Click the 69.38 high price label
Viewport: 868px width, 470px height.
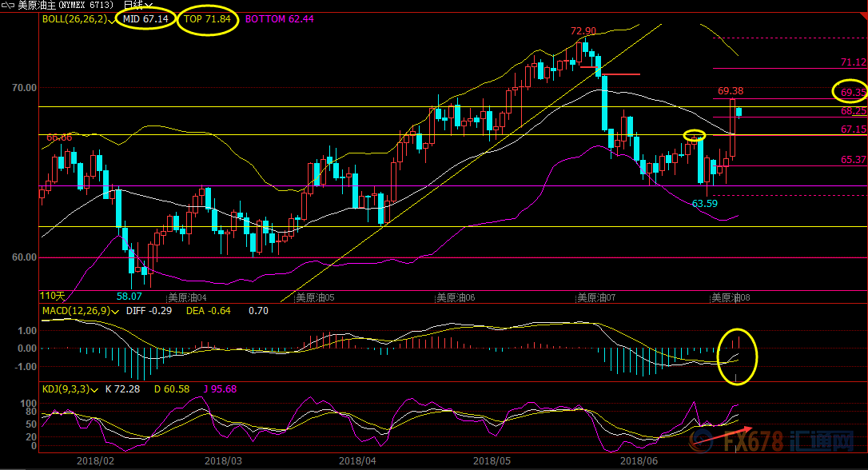click(x=731, y=91)
